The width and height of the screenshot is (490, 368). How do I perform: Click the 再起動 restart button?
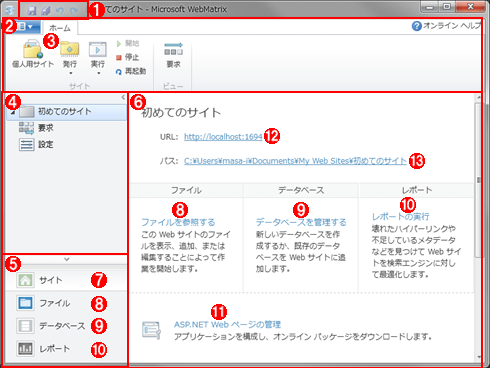tap(131, 71)
